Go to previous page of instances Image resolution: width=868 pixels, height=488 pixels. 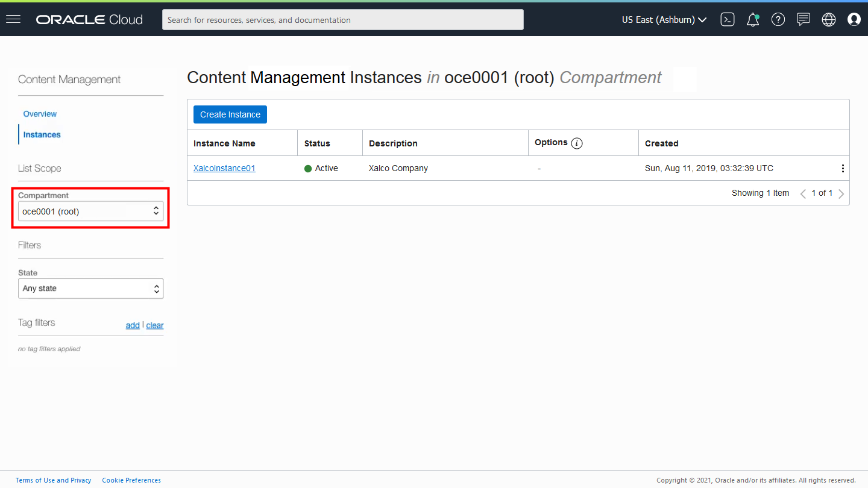(803, 193)
